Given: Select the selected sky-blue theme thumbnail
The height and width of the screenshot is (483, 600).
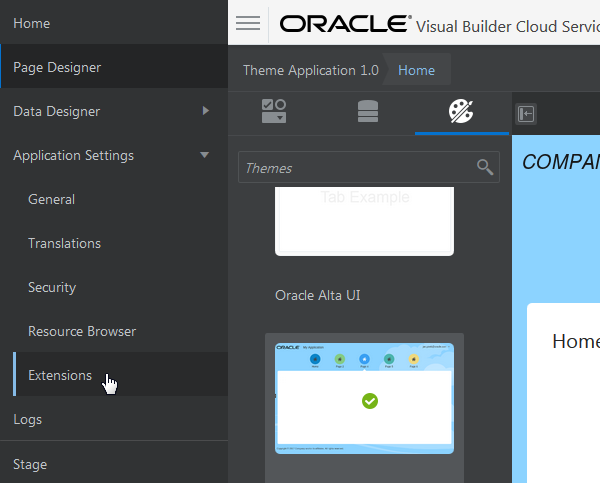Looking at the screenshot, I should click(x=364, y=398).
